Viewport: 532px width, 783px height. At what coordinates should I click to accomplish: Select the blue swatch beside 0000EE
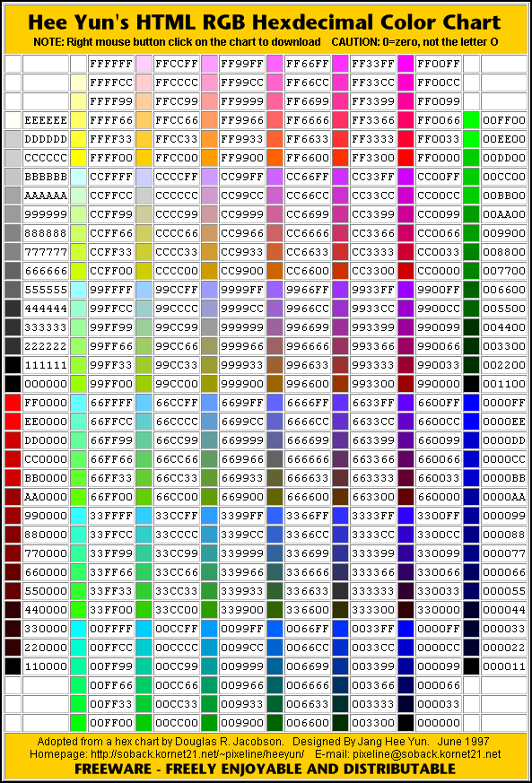[471, 422]
